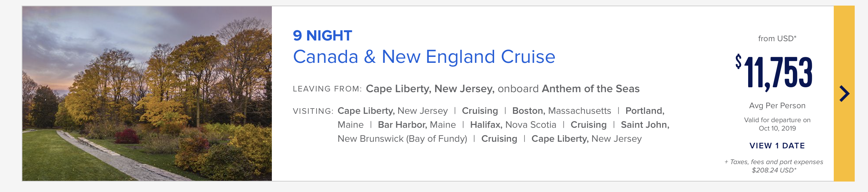Click the LEAVING FROM label
This screenshot has height=192, width=868.
[x=327, y=89]
